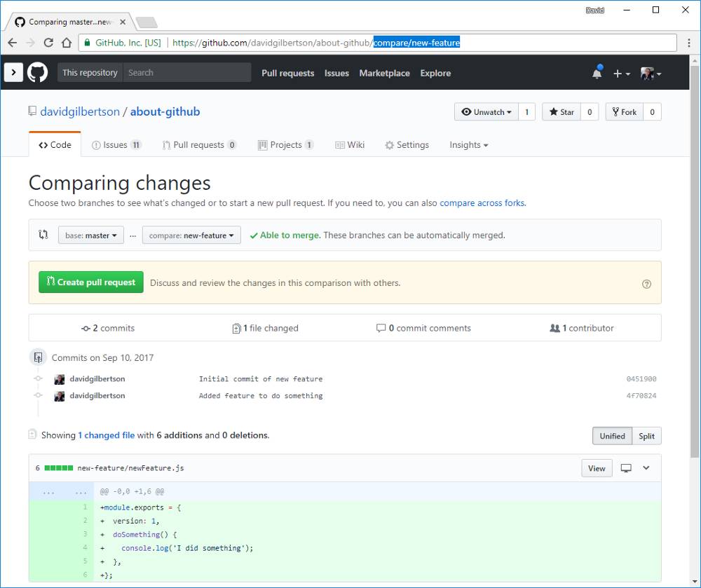Open the compare: new-feature branch dropdown
This screenshot has width=701, height=588.
(x=191, y=235)
